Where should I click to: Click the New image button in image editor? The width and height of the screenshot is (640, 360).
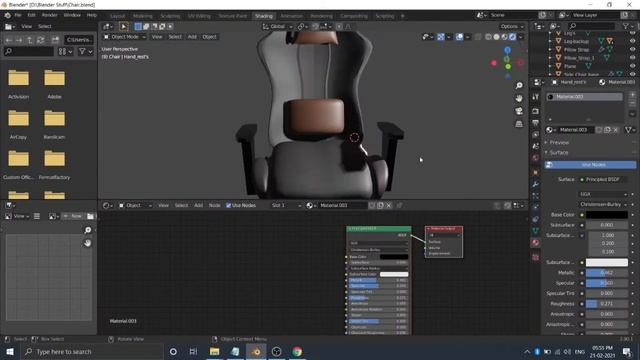(73, 216)
